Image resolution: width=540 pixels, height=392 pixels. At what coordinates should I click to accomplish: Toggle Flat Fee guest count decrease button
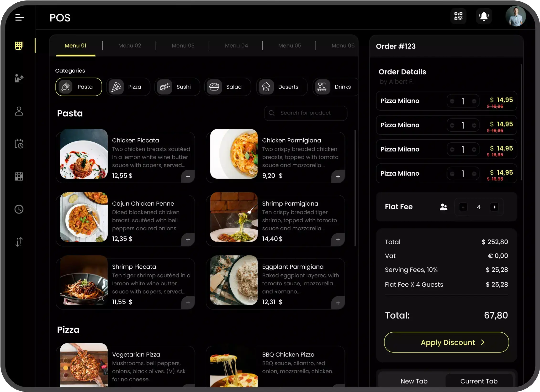[x=463, y=207]
